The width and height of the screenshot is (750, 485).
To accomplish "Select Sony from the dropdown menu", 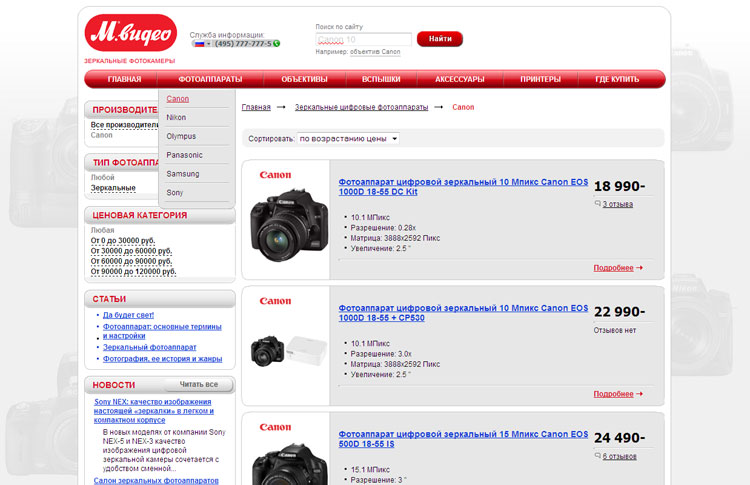I will tap(175, 192).
